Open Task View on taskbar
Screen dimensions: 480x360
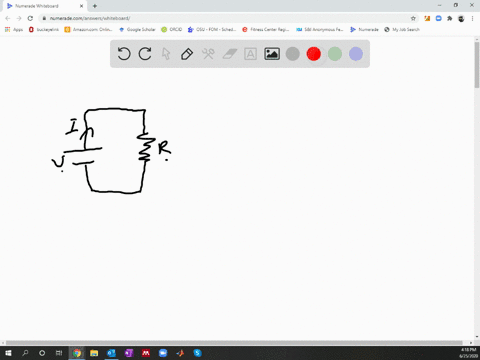tap(59, 353)
